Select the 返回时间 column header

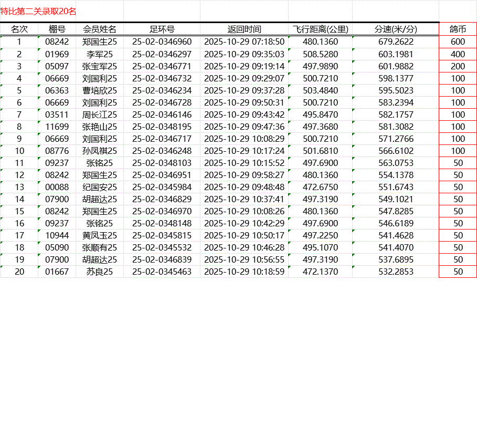[x=244, y=29]
